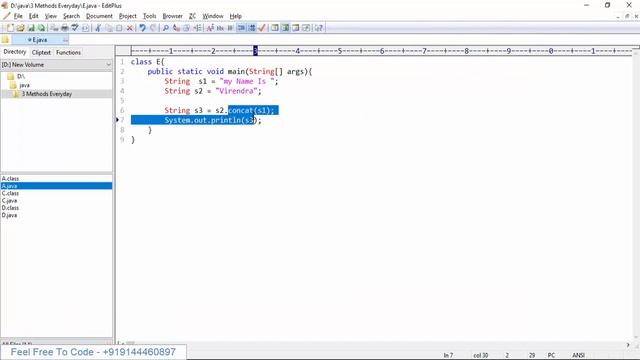Click the Hex Viewer toolbar icon
Screen dimensions: 640x360
point(220,28)
